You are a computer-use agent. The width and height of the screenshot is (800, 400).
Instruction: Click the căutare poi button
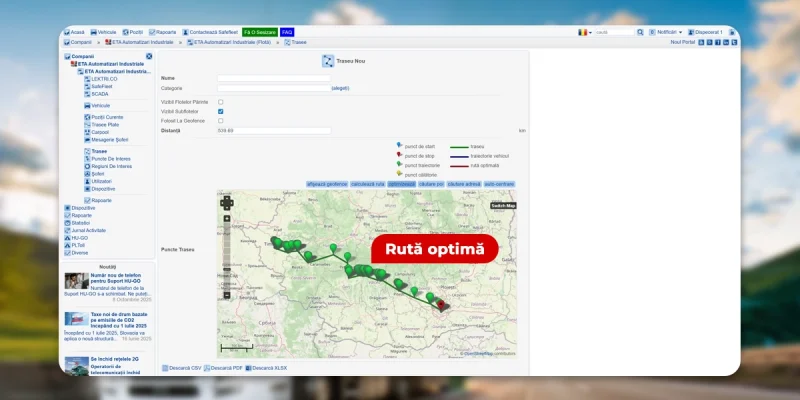tap(431, 184)
